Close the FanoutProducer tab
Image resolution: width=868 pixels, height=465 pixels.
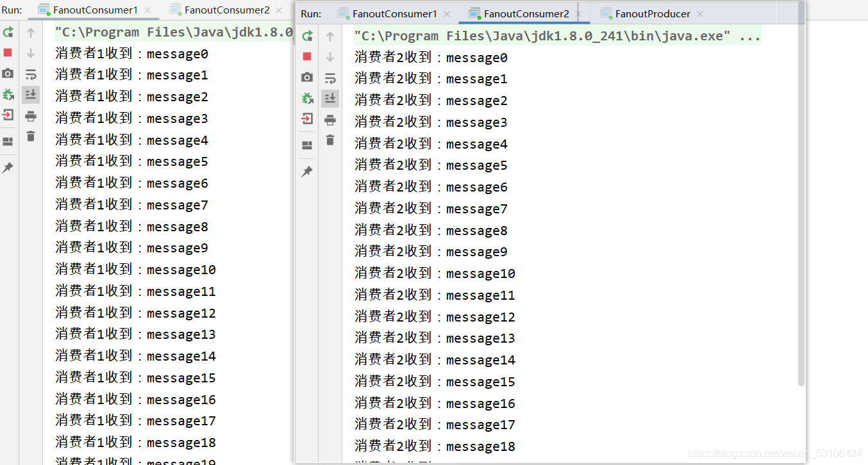(699, 14)
